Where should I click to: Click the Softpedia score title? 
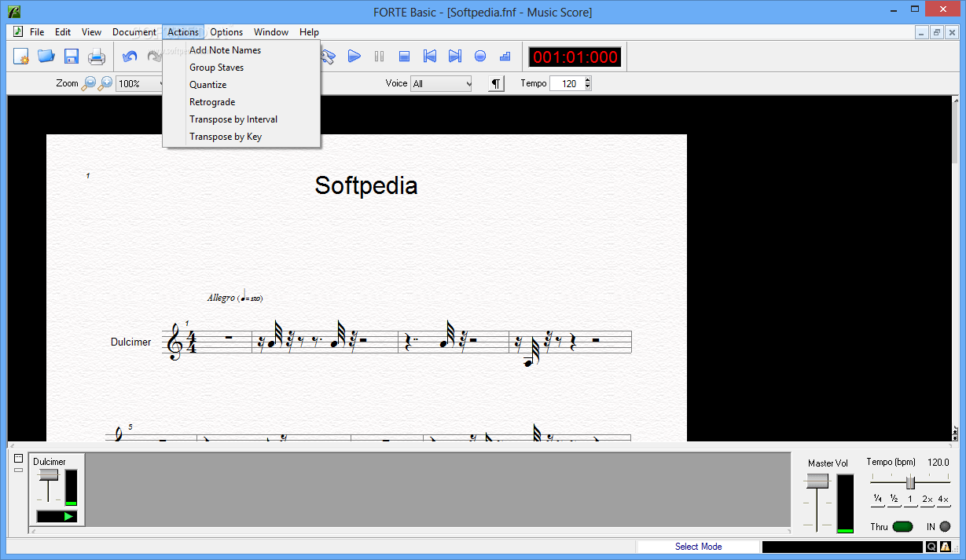(366, 185)
